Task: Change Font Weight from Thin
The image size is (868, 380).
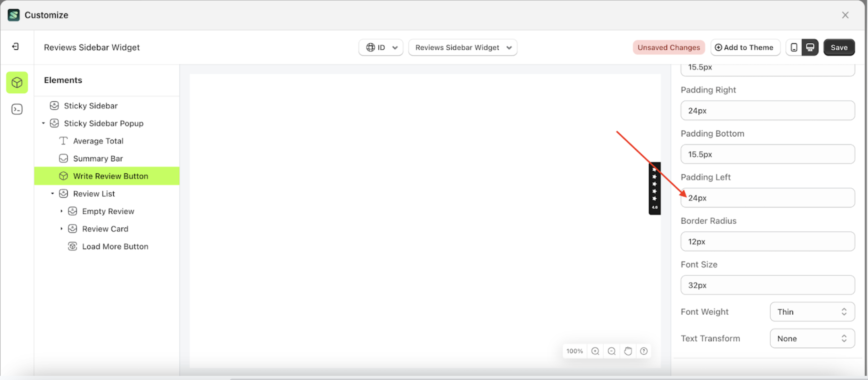Action: (x=812, y=312)
